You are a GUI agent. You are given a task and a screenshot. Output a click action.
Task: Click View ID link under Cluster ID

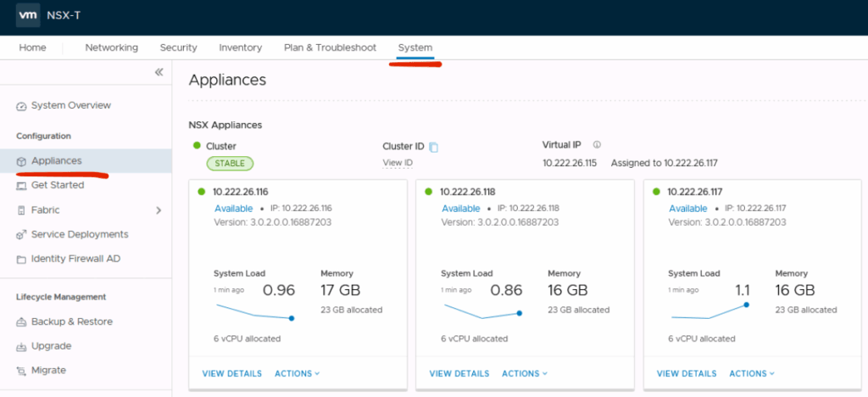pos(398,163)
